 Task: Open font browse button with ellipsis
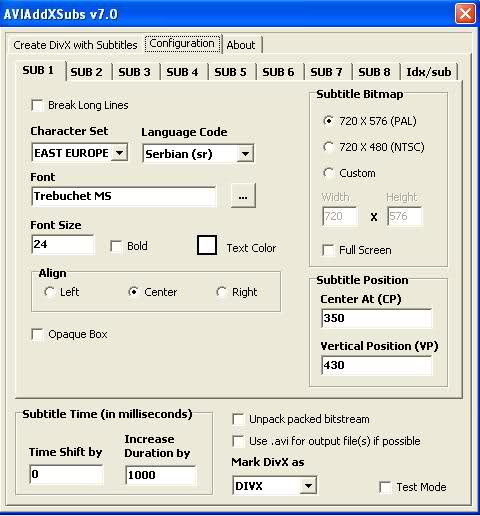[243, 196]
